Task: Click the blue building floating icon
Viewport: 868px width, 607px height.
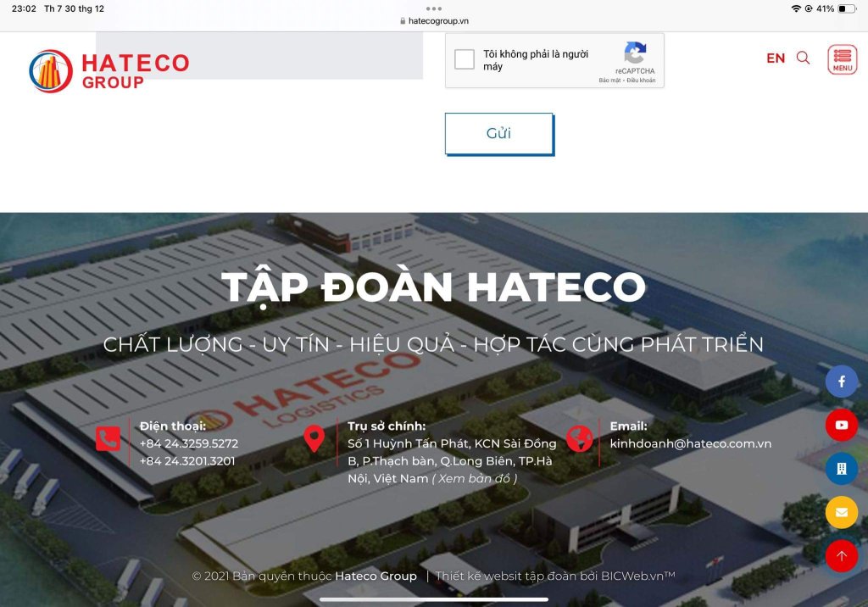Action: [x=842, y=469]
